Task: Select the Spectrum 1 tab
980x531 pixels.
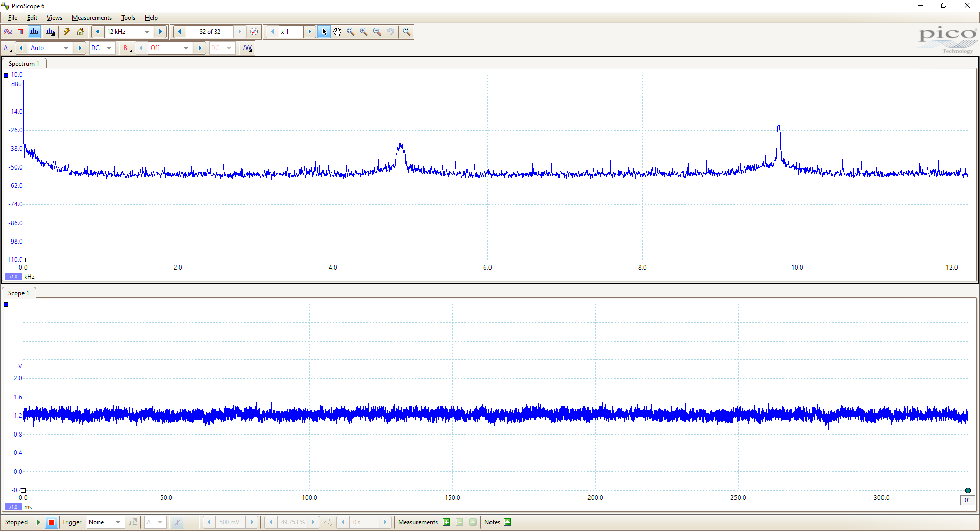Action: pos(24,64)
